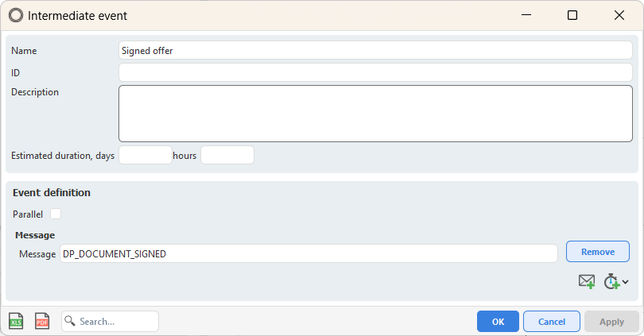The image size is (644, 336).
Task: Click the Intermediate event circle title icon
Action: tap(16, 16)
